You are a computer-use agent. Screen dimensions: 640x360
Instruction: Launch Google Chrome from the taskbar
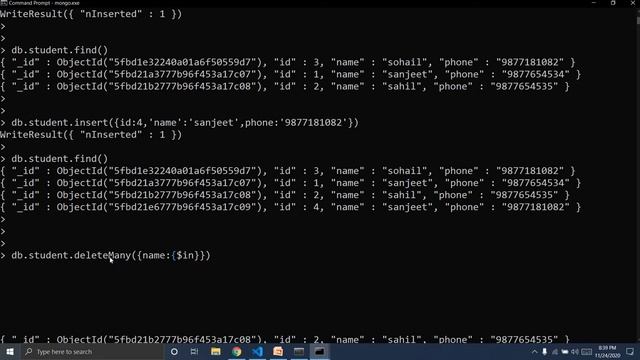236,351
